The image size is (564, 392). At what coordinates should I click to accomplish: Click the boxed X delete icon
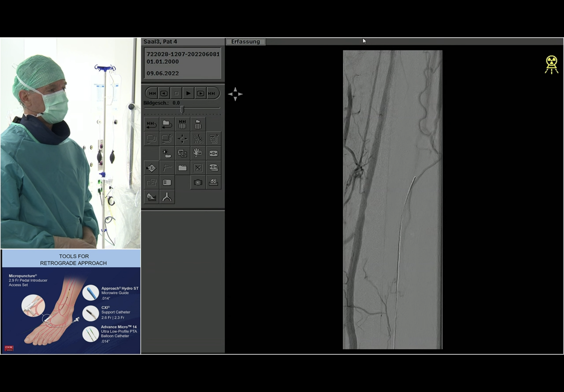pos(198,168)
